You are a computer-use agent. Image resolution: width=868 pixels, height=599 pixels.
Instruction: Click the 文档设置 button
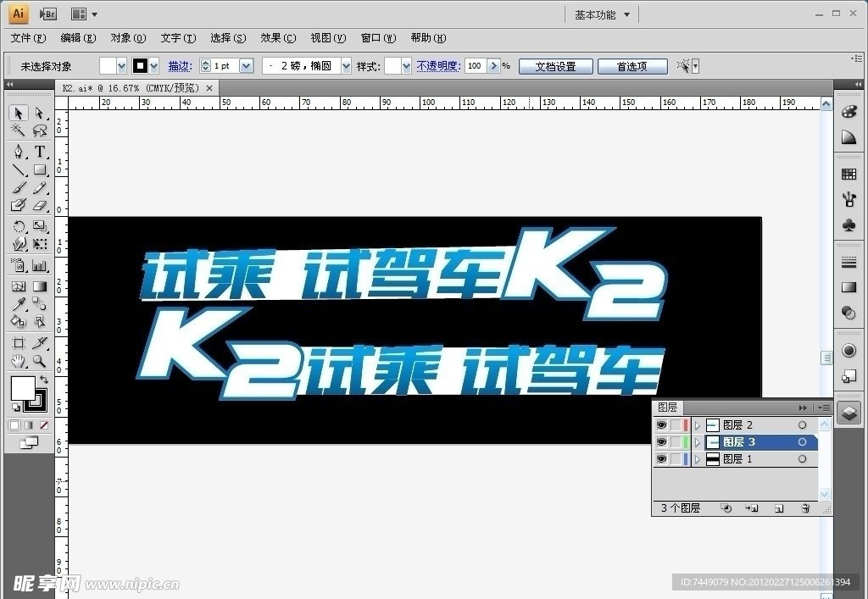[555, 66]
